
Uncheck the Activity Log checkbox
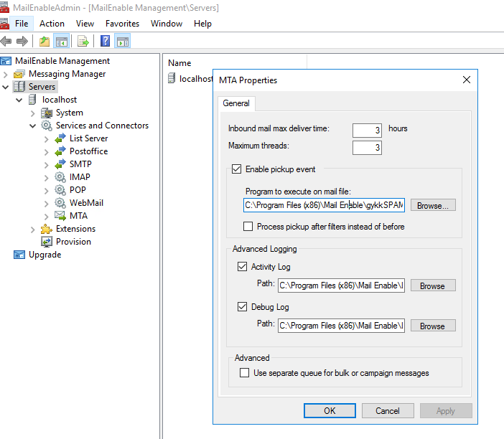[x=242, y=267]
